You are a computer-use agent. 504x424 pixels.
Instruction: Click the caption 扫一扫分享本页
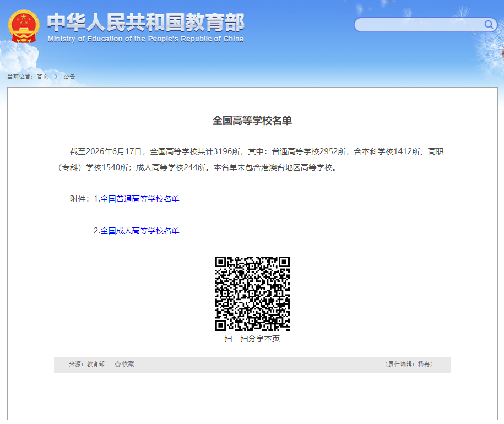coord(252,339)
